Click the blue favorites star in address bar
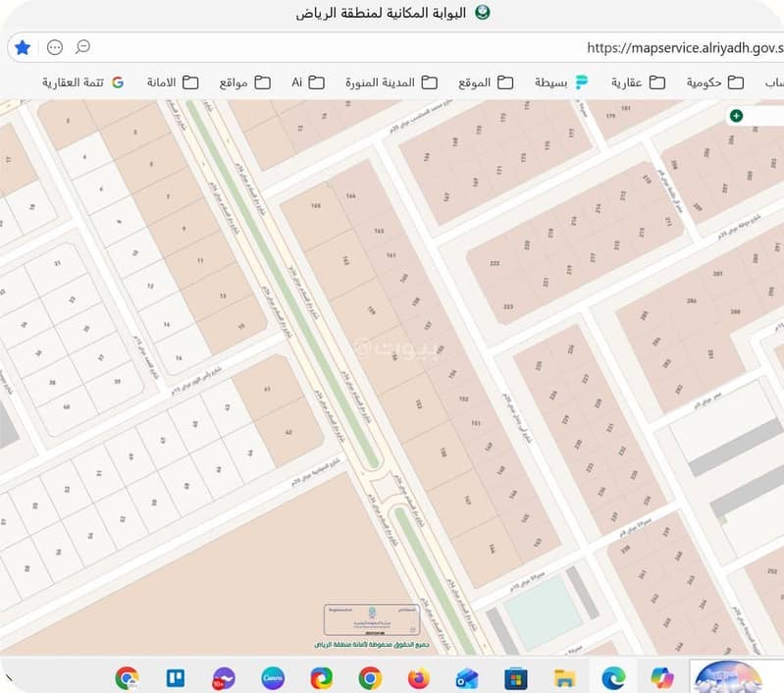This screenshot has width=784, height=693. pyautogui.click(x=23, y=47)
